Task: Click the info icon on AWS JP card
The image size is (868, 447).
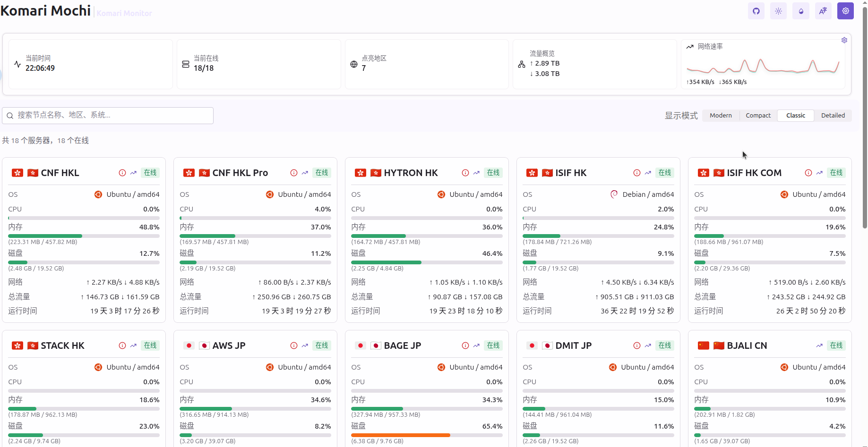Action: pyautogui.click(x=294, y=346)
